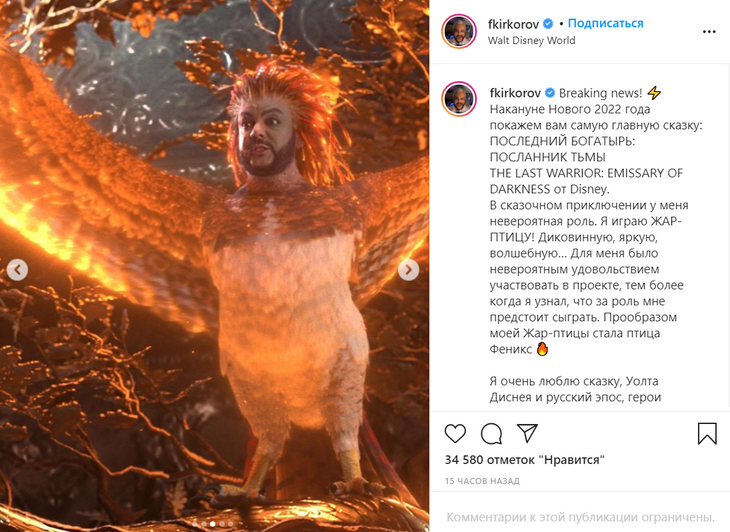
Task: Open the three-dot more options menu
Action: (709, 32)
